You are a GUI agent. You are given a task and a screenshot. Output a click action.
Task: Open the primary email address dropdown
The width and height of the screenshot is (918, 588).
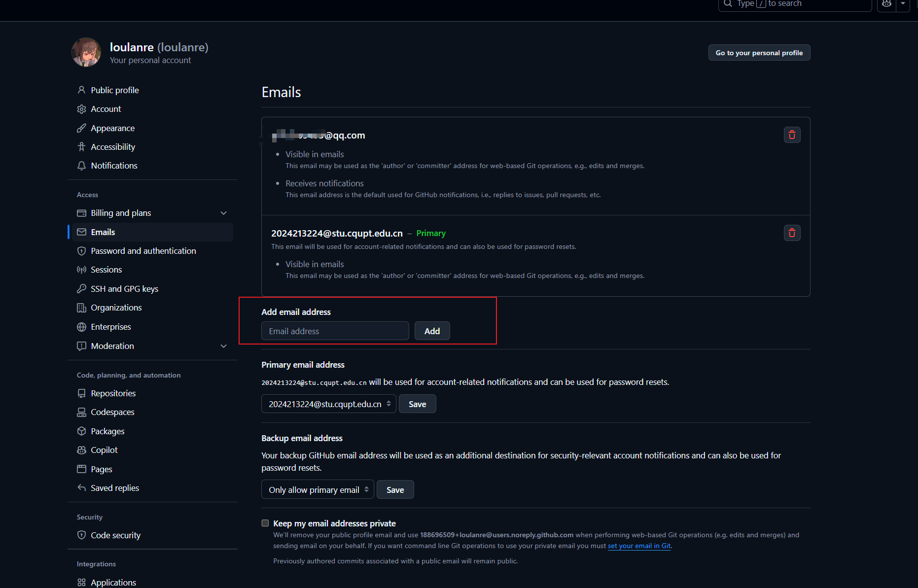[x=328, y=404]
